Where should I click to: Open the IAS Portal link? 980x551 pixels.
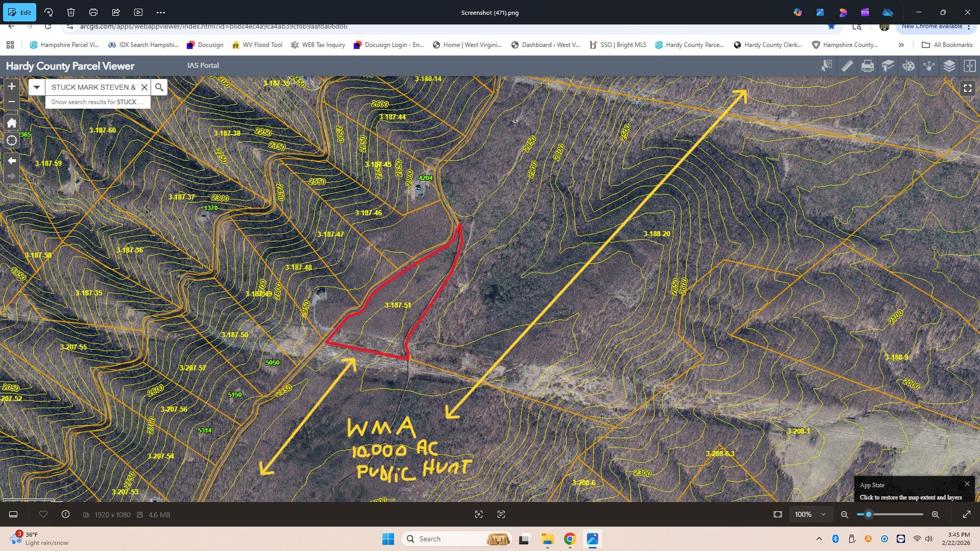coord(203,65)
